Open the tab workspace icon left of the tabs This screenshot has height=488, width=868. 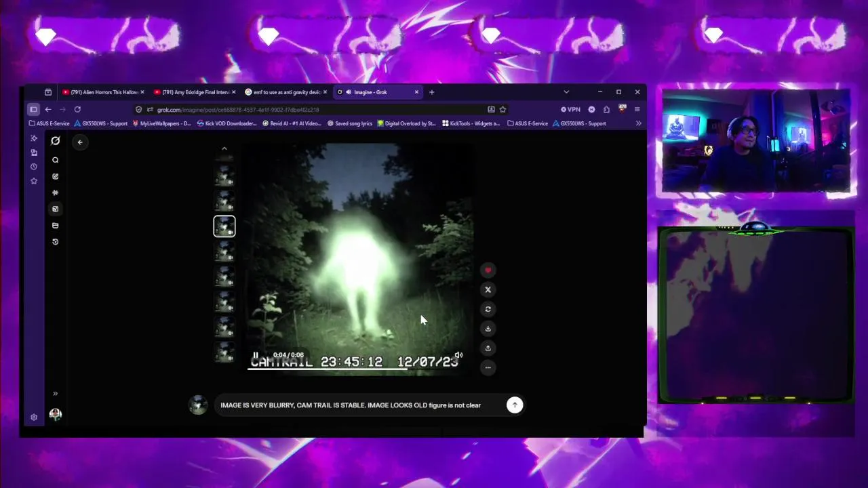point(48,92)
